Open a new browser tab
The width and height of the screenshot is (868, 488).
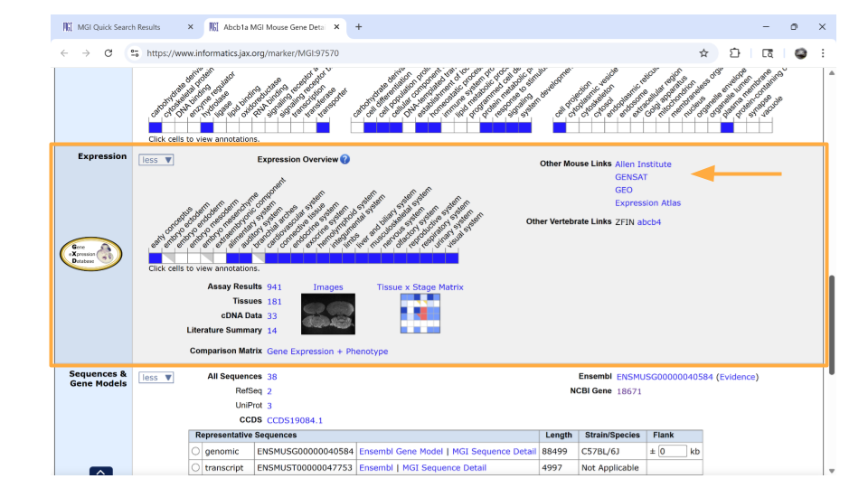click(359, 27)
